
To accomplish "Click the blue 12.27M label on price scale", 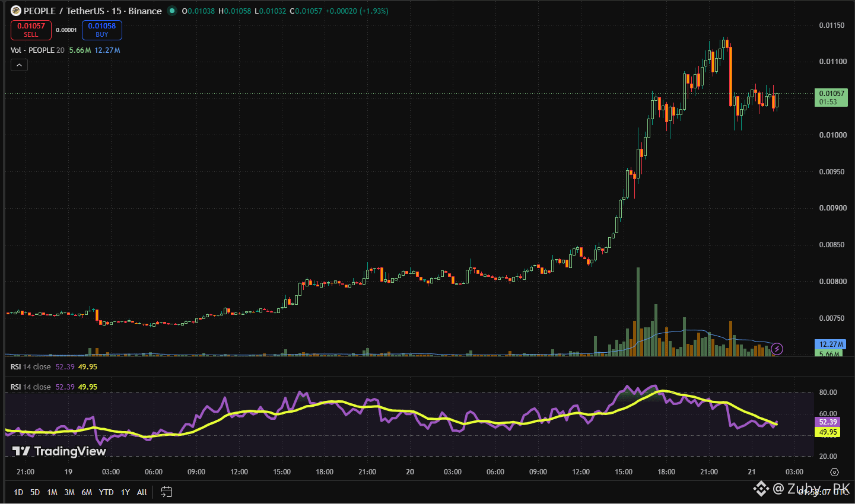I will click(x=831, y=344).
